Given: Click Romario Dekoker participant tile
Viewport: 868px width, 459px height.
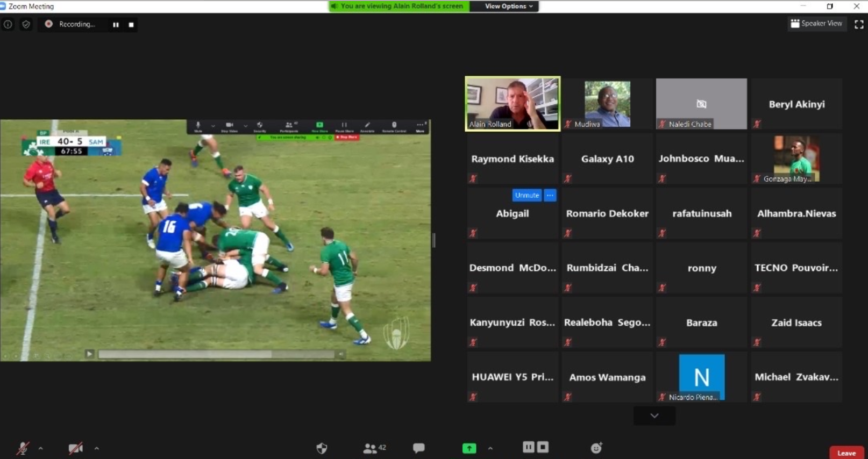Looking at the screenshot, I should (607, 213).
